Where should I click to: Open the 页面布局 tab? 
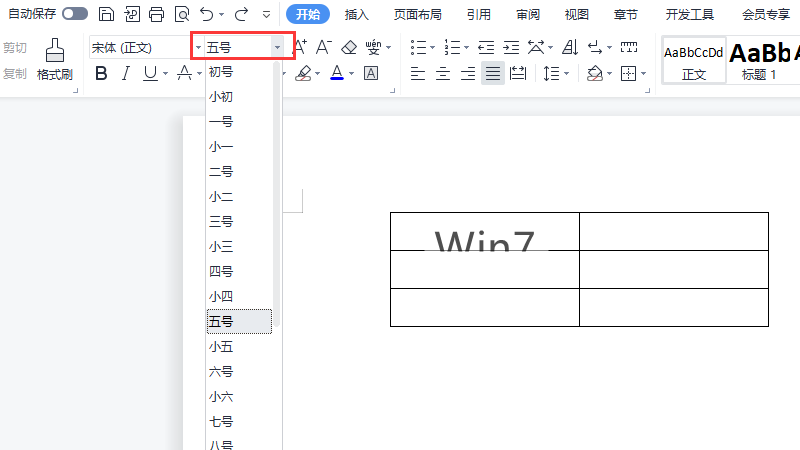[x=417, y=14]
